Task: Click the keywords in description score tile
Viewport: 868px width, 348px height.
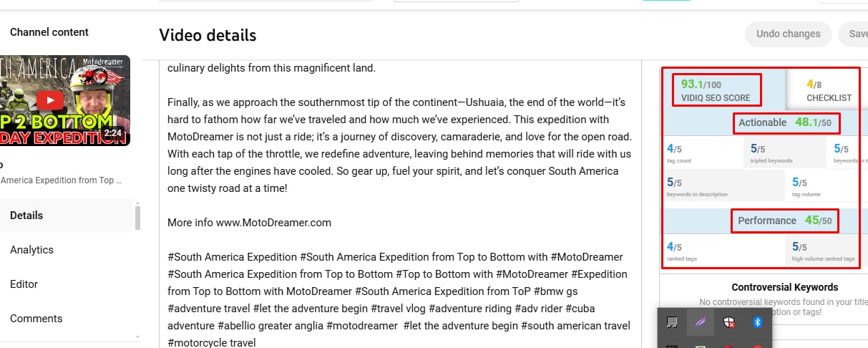Action: [724, 186]
